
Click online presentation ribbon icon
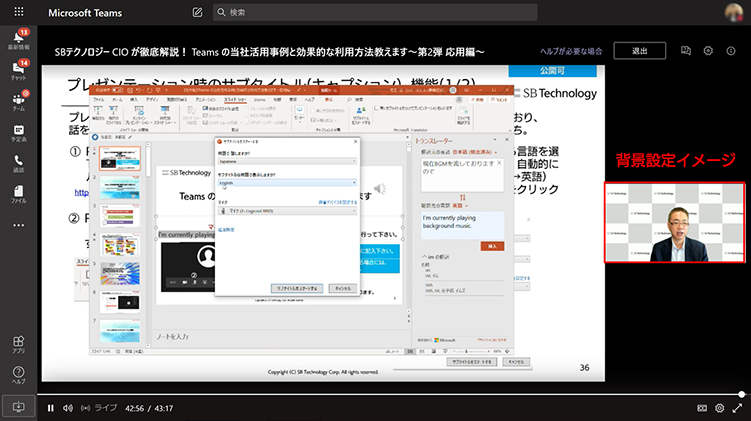coord(138,115)
